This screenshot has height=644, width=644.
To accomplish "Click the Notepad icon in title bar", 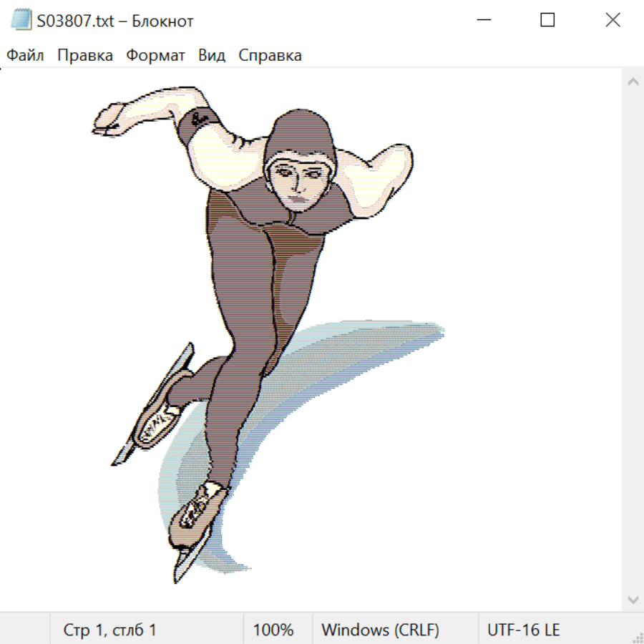I will pyautogui.click(x=21, y=21).
